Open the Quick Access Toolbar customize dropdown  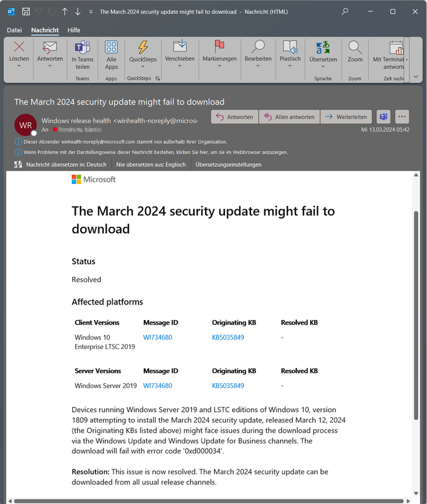pyautogui.click(x=91, y=11)
